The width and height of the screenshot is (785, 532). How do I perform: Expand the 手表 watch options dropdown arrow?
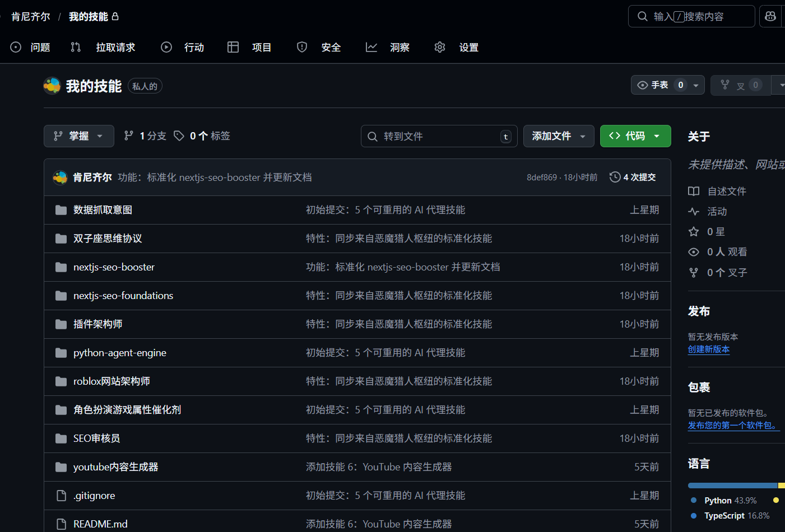tap(696, 86)
